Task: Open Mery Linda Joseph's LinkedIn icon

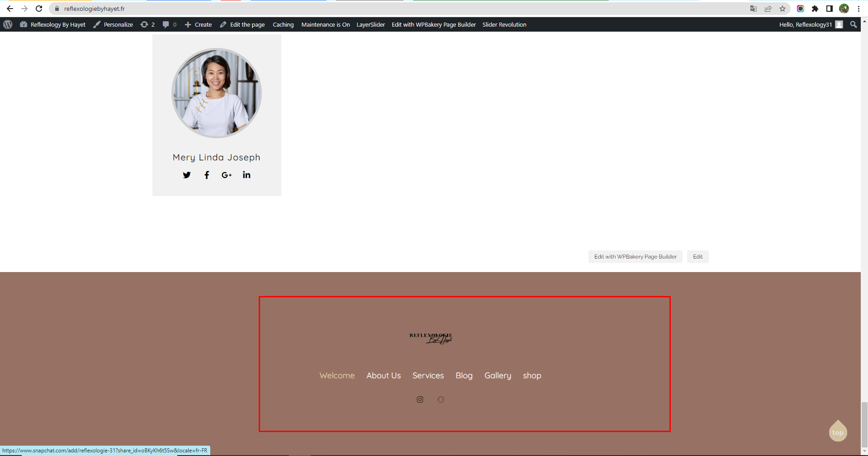Action: click(x=247, y=175)
